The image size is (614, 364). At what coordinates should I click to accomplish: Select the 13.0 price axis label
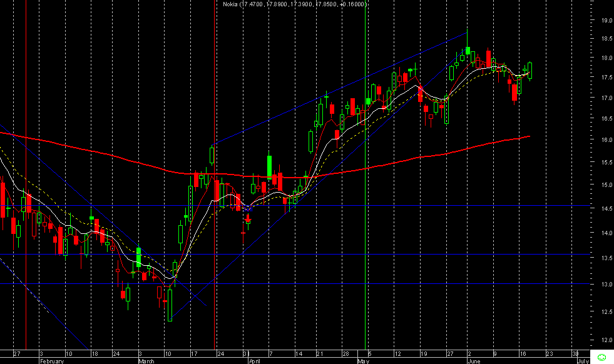point(607,285)
